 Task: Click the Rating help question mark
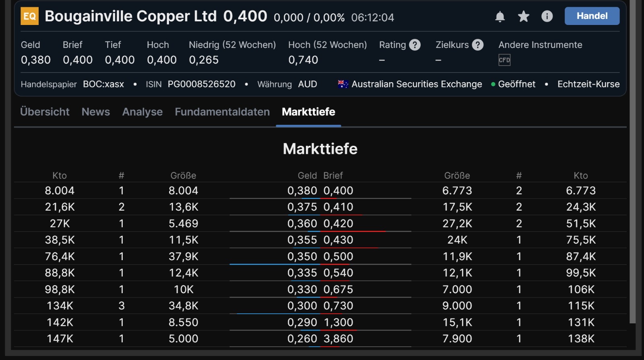pyautogui.click(x=415, y=45)
